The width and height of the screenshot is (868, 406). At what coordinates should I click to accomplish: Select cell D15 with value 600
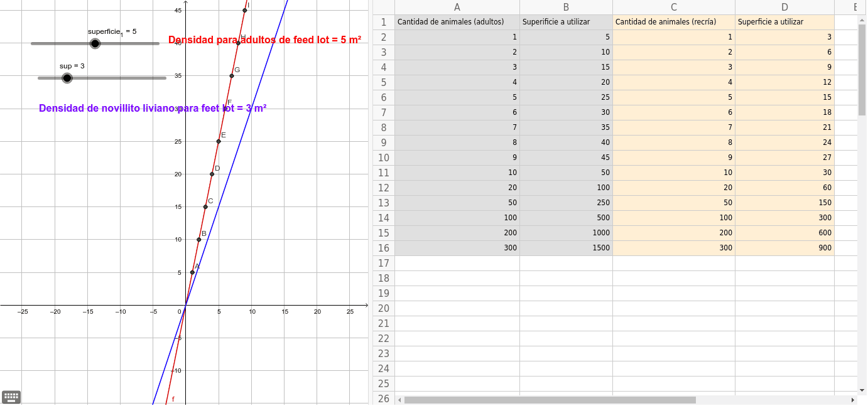point(784,233)
